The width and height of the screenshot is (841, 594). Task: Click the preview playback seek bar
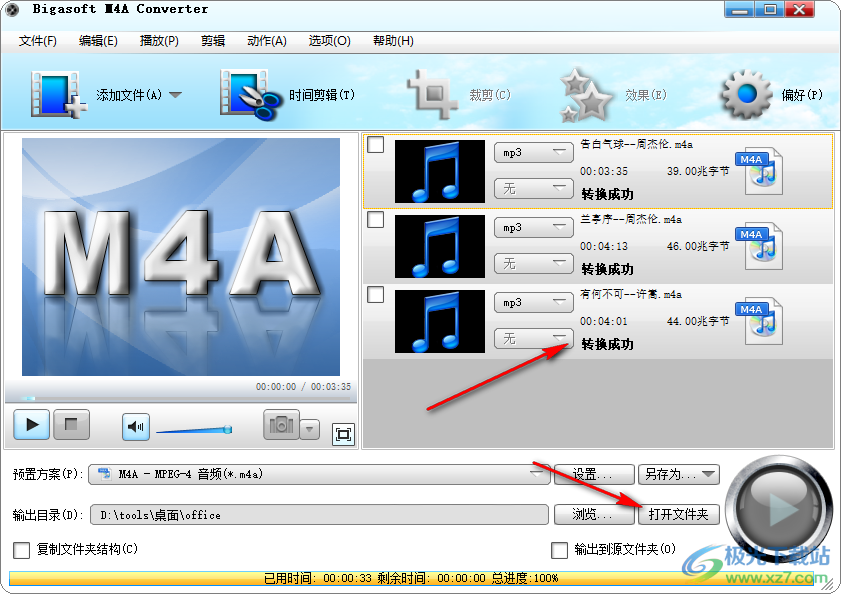click(x=180, y=399)
